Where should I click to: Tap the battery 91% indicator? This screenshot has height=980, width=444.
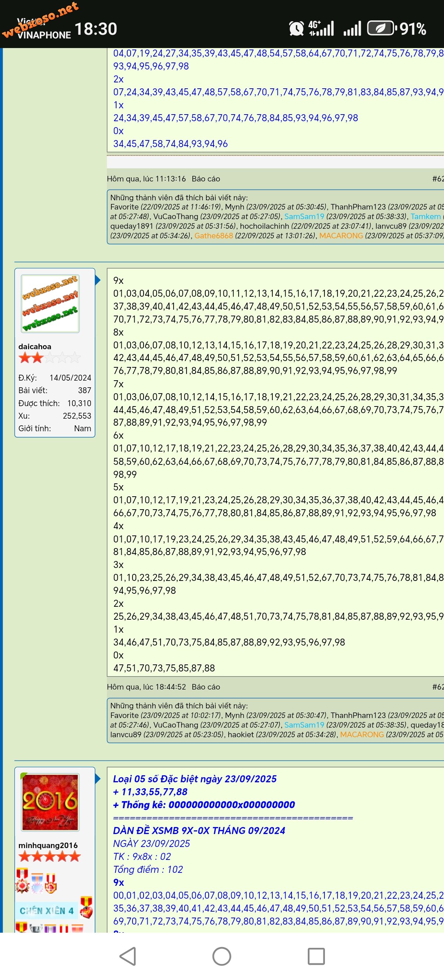click(x=396, y=28)
